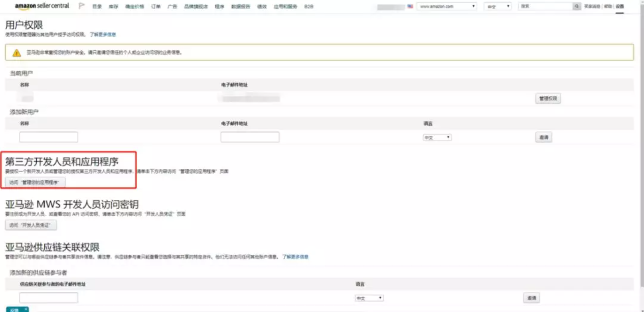Open the 绩效 menu
This screenshot has width=644, height=312.
pyautogui.click(x=262, y=7)
